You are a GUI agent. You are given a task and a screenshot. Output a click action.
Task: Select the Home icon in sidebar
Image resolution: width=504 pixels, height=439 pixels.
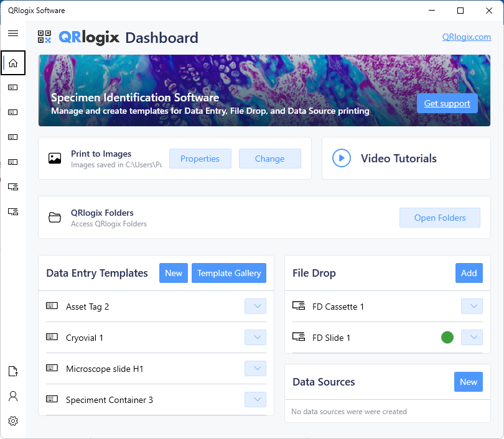coord(13,63)
